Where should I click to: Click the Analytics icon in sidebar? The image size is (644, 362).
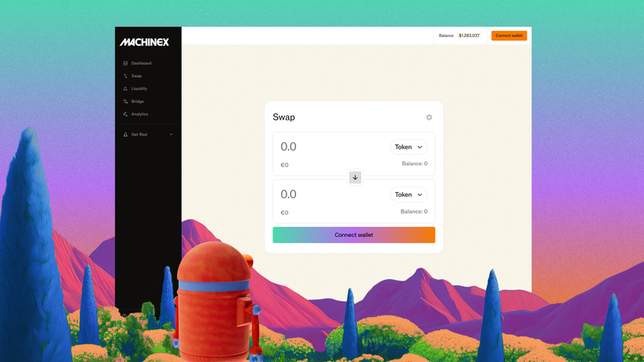[125, 114]
